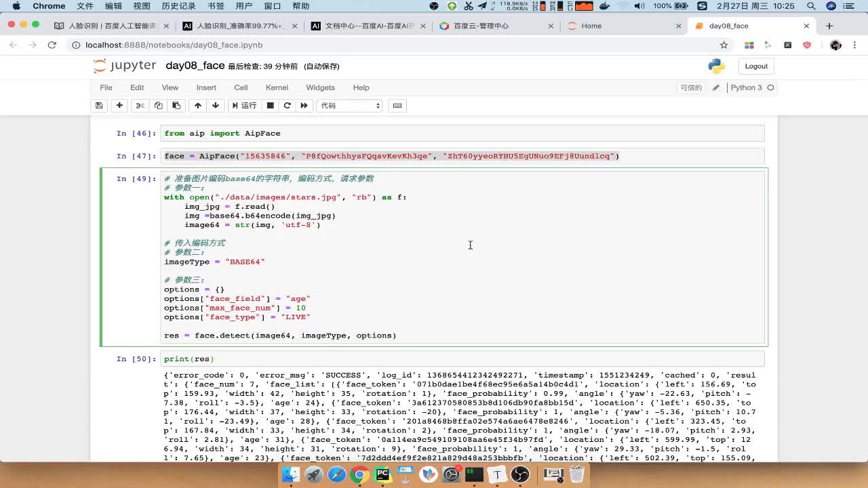Image resolution: width=868 pixels, height=488 pixels.
Task: Click the AipFace code cell In [47]
Action: [x=462, y=156]
